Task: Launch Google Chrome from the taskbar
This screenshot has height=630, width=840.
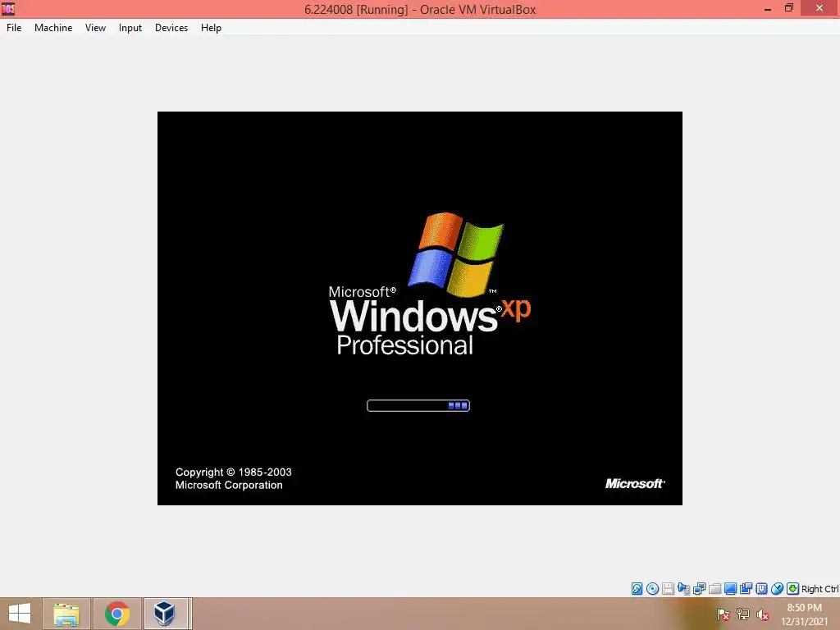Action: [x=117, y=614]
